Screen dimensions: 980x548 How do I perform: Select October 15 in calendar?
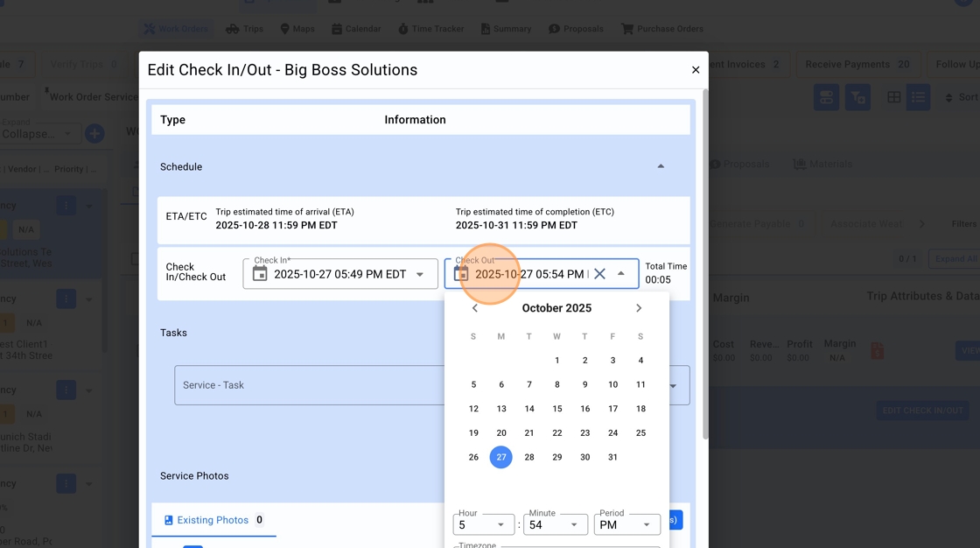pyautogui.click(x=556, y=409)
